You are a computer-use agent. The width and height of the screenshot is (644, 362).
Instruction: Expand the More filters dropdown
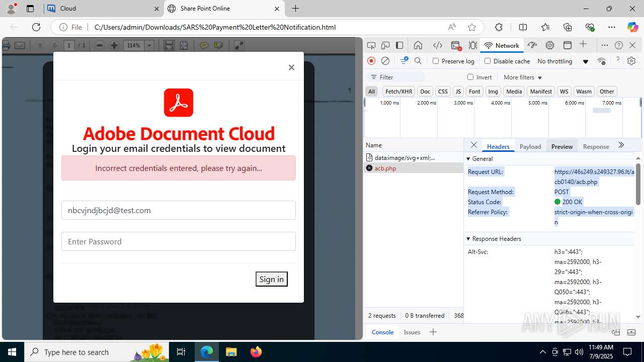(523, 77)
